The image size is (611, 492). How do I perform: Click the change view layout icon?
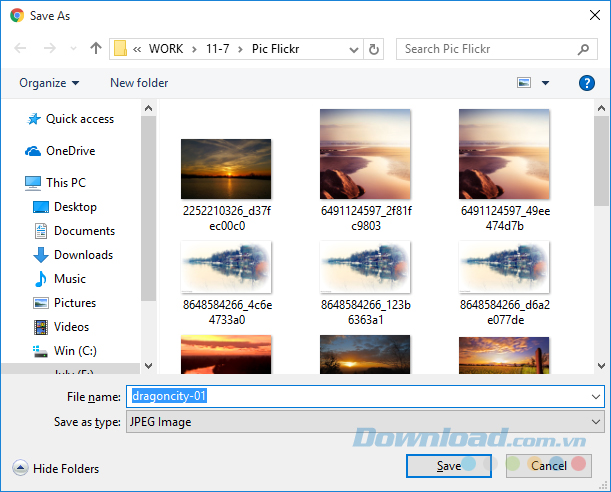(524, 83)
